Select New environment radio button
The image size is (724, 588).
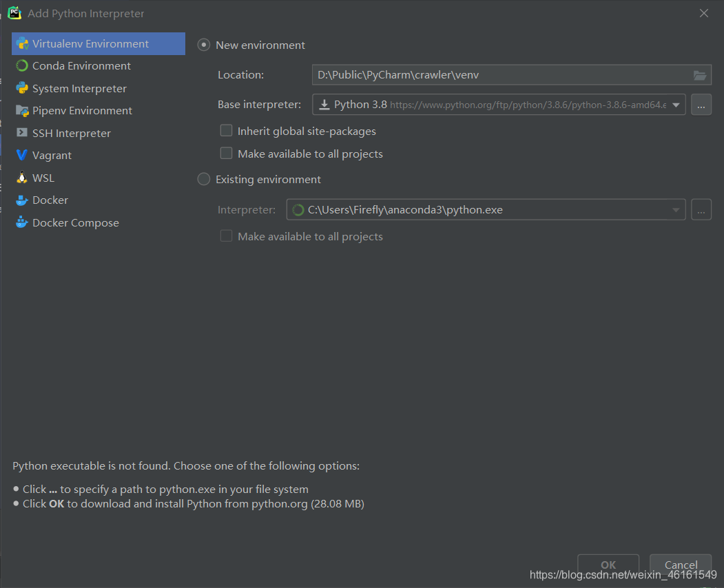coord(204,45)
